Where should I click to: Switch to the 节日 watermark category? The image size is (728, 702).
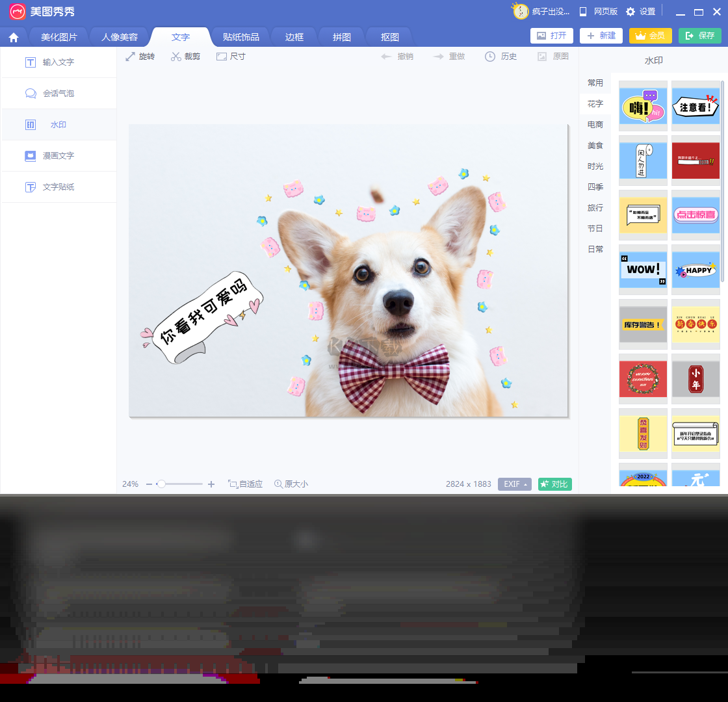[x=595, y=228]
